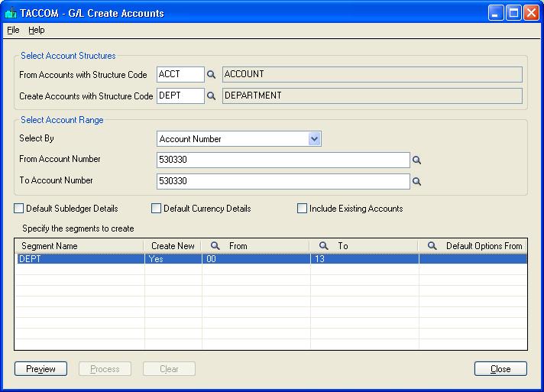544x392 pixels.
Task: Open finder beside From Account Number
Action: click(x=416, y=160)
